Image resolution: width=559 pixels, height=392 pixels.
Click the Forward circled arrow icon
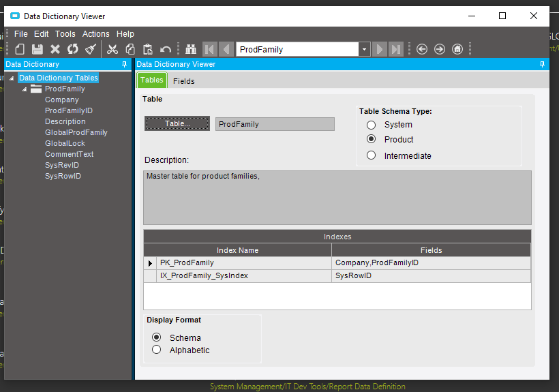click(x=440, y=49)
